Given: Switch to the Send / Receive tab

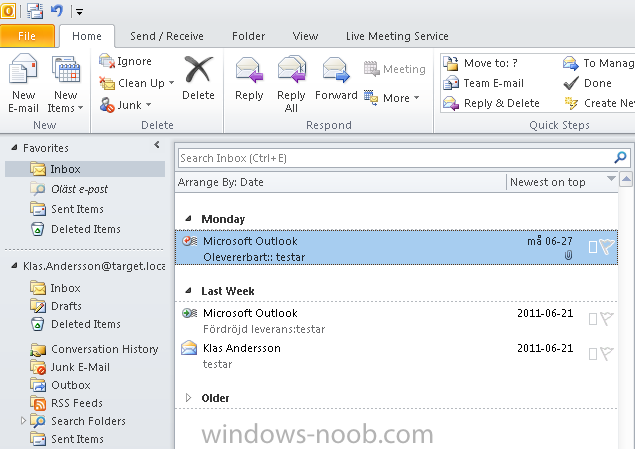Looking at the screenshot, I should 166,36.
